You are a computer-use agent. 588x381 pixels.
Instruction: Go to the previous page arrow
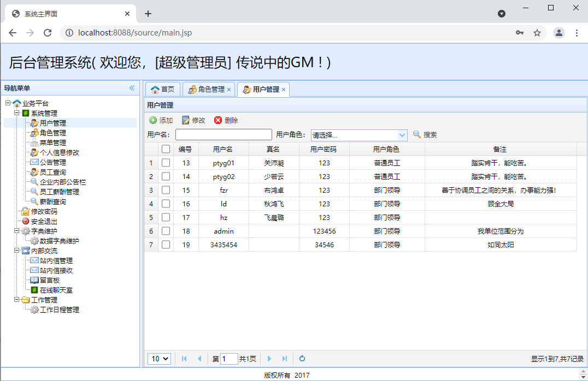[199, 359]
